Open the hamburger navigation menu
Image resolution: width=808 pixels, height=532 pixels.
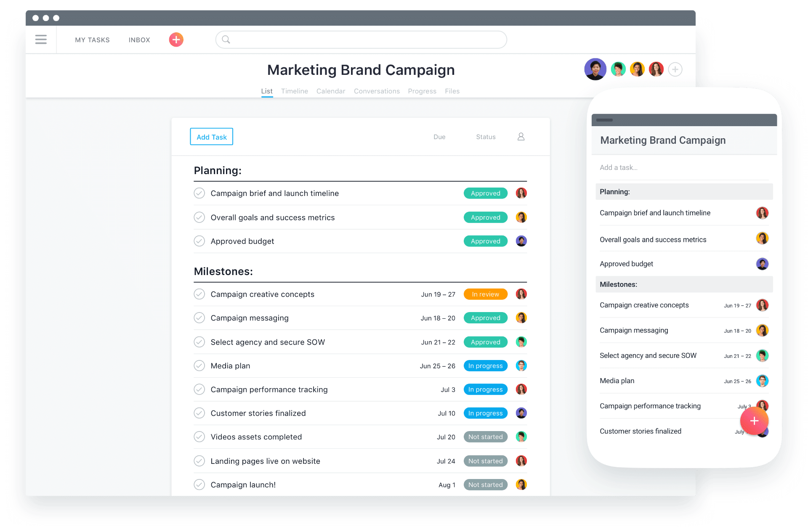click(x=41, y=39)
